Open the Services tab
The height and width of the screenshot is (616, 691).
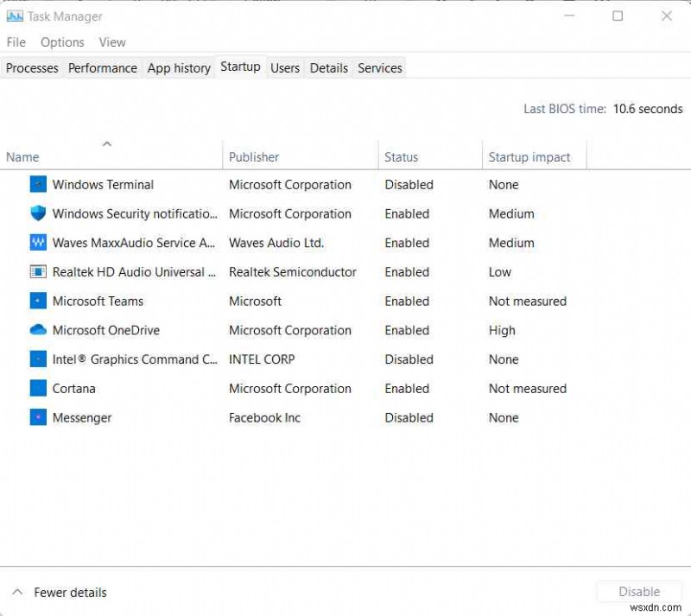tap(380, 67)
